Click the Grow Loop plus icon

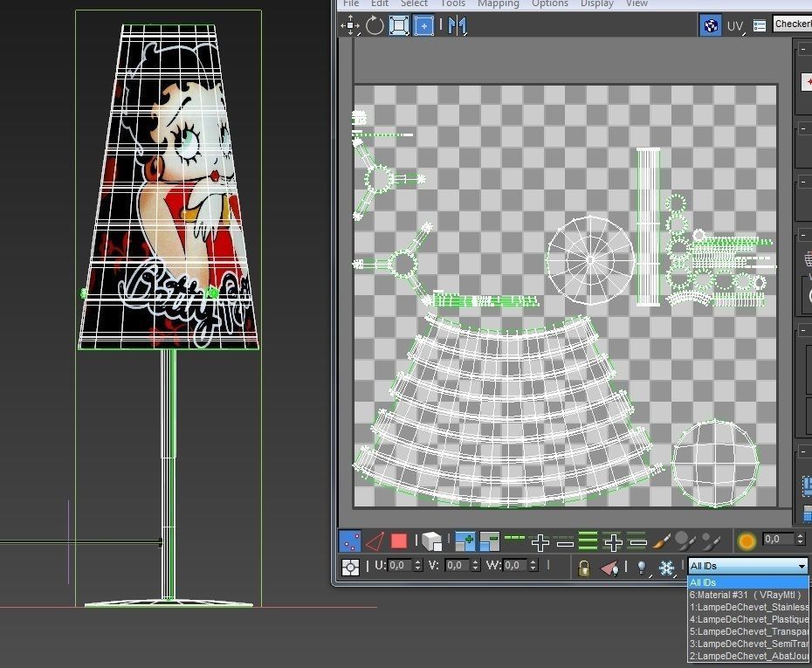540,542
